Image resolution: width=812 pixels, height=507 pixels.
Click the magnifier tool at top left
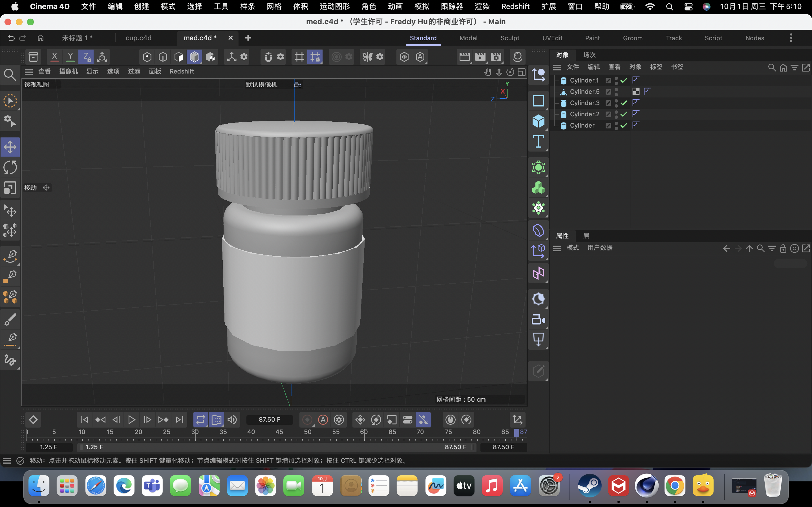(x=10, y=74)
